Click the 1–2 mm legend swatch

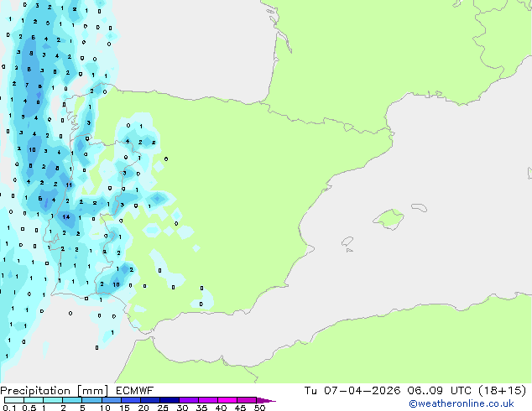point(53,400)
